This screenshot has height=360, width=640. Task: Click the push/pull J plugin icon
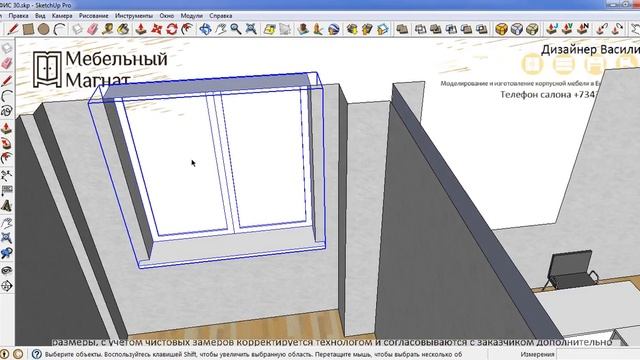tap(552, 29)
